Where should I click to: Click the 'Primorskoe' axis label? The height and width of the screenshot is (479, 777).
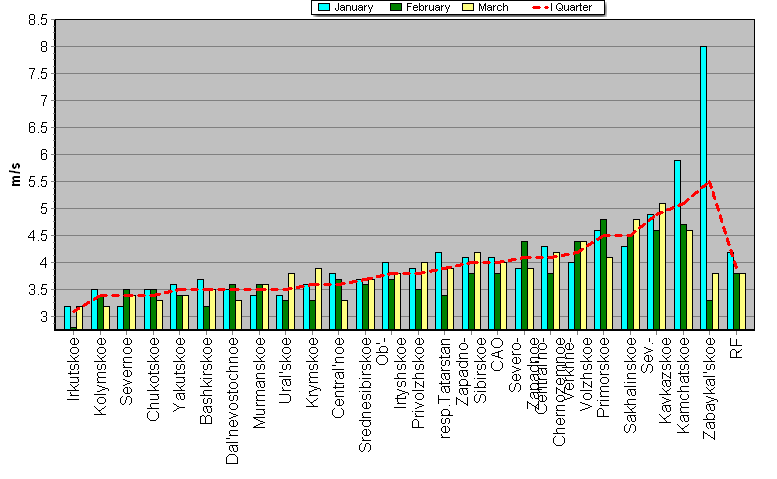click(x=604, y=377)
